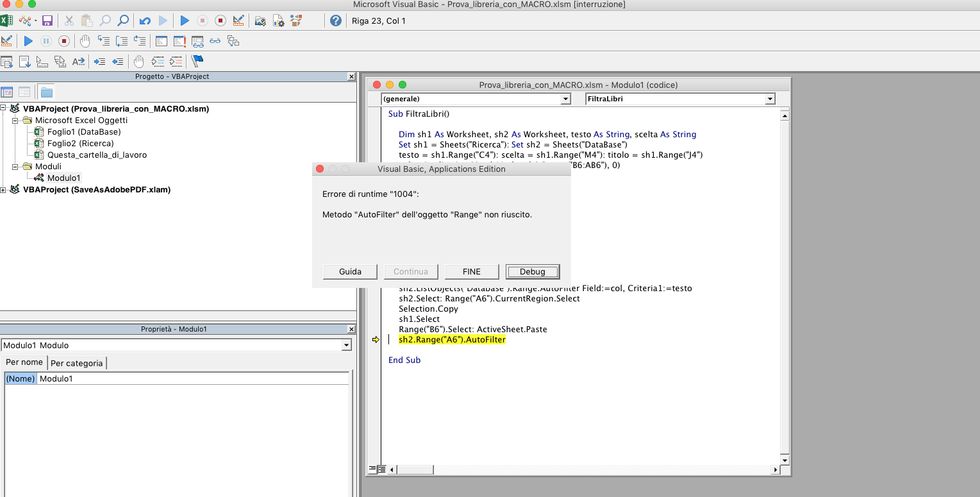Expand VBAProject (SaveAsAdobePDF.xlam) node
980x497 pixels.
3,189
